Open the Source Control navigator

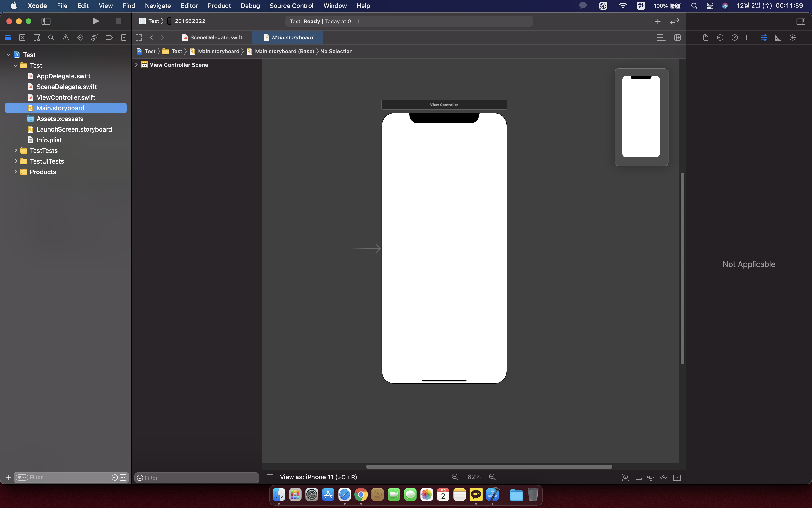click(22, 38)
